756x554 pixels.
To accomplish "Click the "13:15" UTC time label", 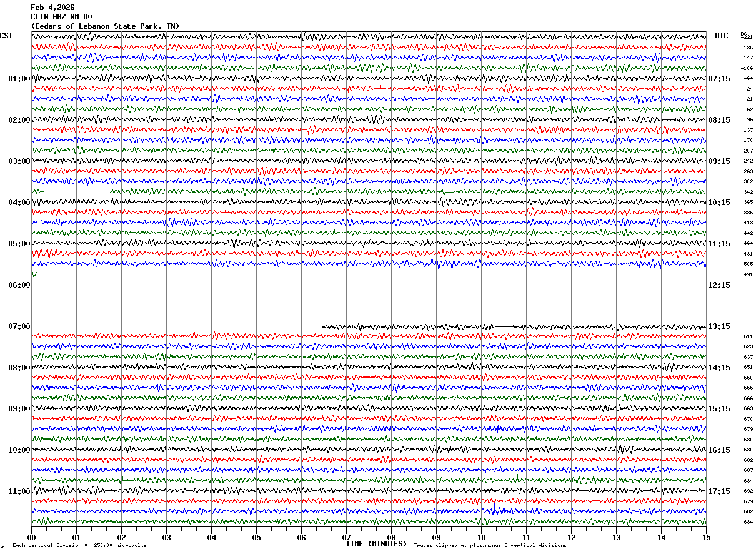I will click(719, 326).
